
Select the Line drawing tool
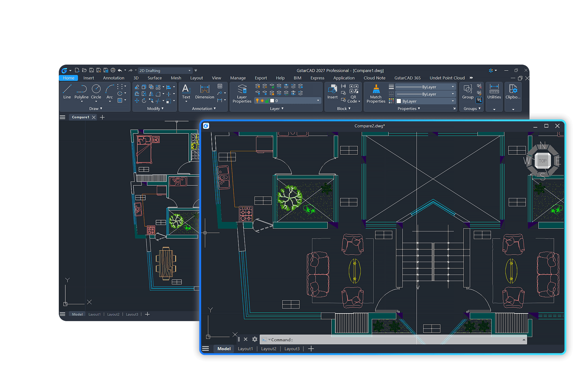coord(67,92)
